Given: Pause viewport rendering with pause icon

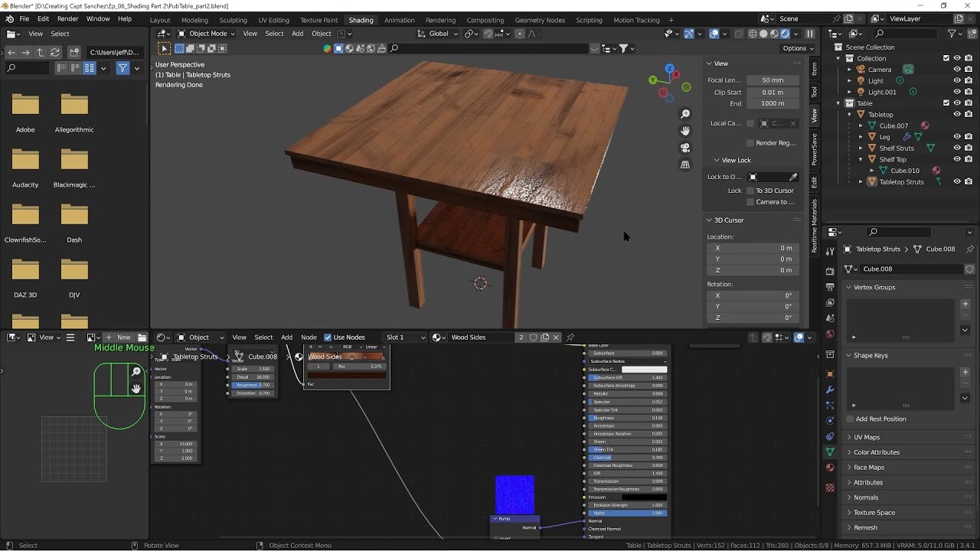Looking at the screenshot, I should pyautogui.click(x=809, y=34).
